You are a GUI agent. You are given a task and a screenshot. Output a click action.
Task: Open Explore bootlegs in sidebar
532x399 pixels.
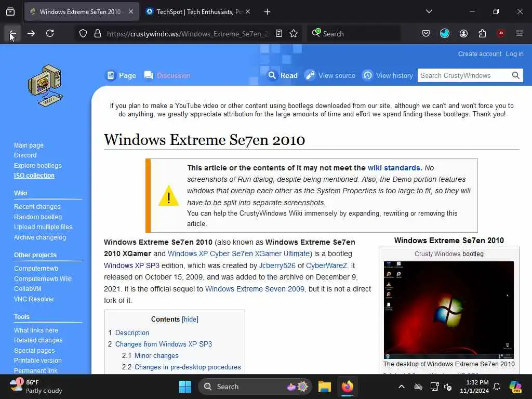point(37,166)
